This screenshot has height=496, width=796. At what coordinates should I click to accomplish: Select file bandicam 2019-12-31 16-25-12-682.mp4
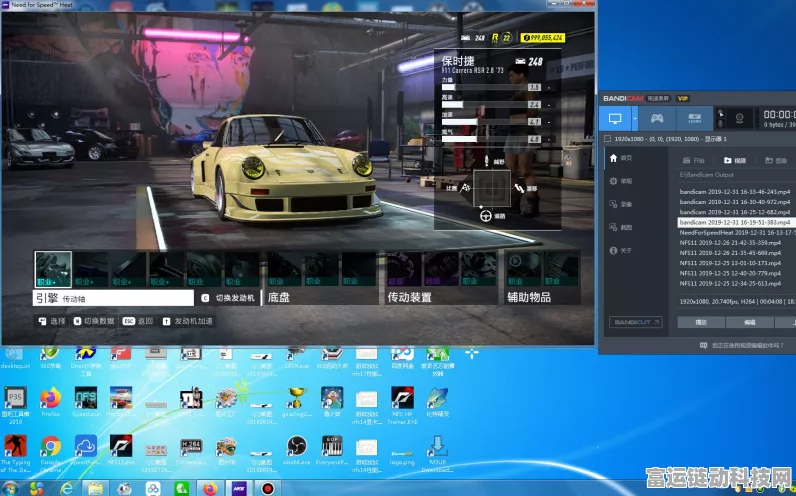coord(735,212)
